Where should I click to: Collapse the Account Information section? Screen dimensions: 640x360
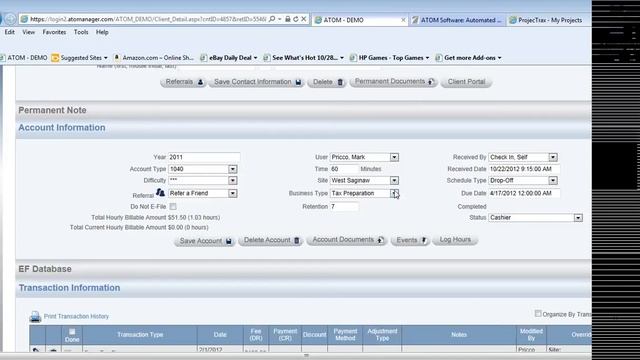click(x=62, y=128)
